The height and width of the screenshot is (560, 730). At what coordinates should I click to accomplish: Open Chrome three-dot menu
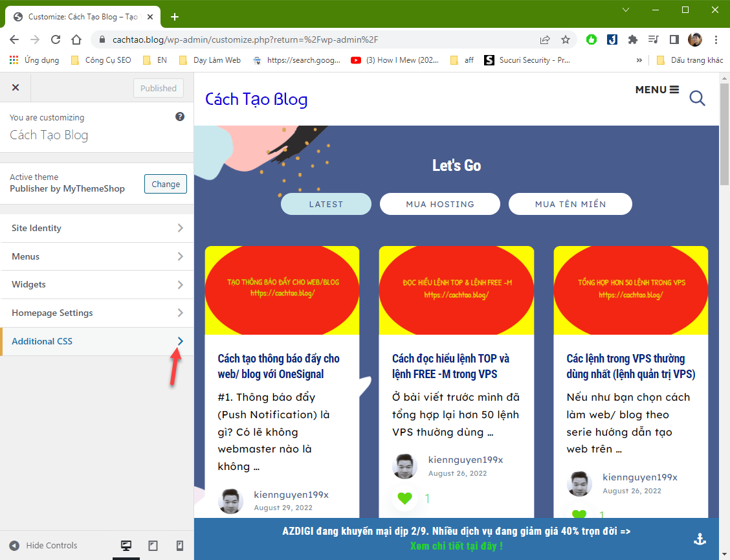tap(716, 39)
